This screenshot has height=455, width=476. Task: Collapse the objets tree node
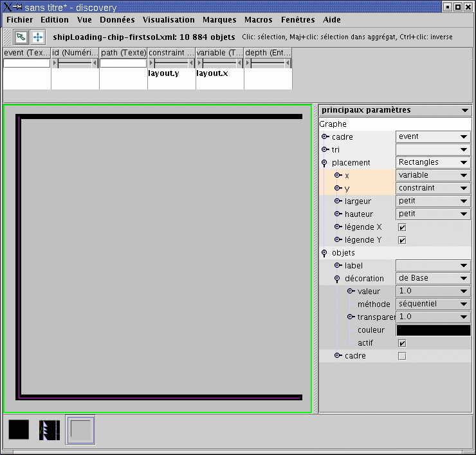325,253
